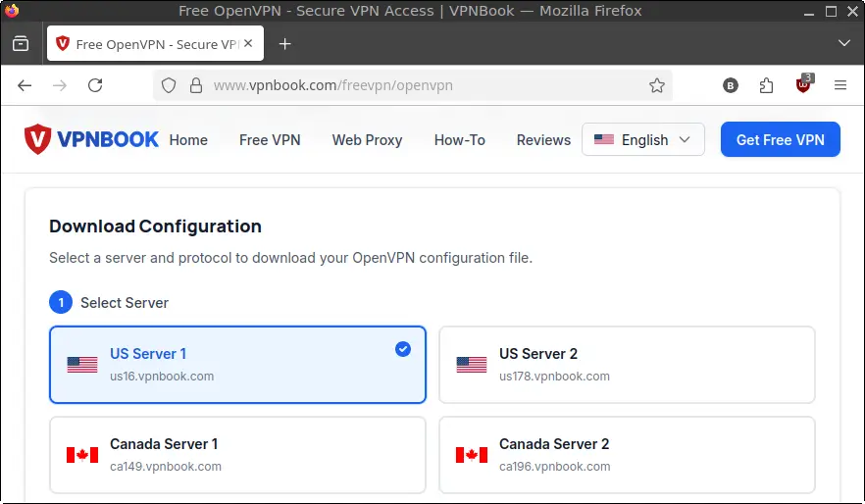Expand the English language dropdown

click(643, 139)
